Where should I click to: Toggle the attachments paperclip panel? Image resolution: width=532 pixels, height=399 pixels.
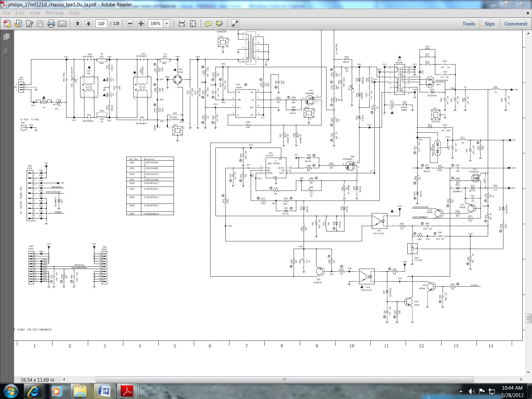(x=6, y=51)
